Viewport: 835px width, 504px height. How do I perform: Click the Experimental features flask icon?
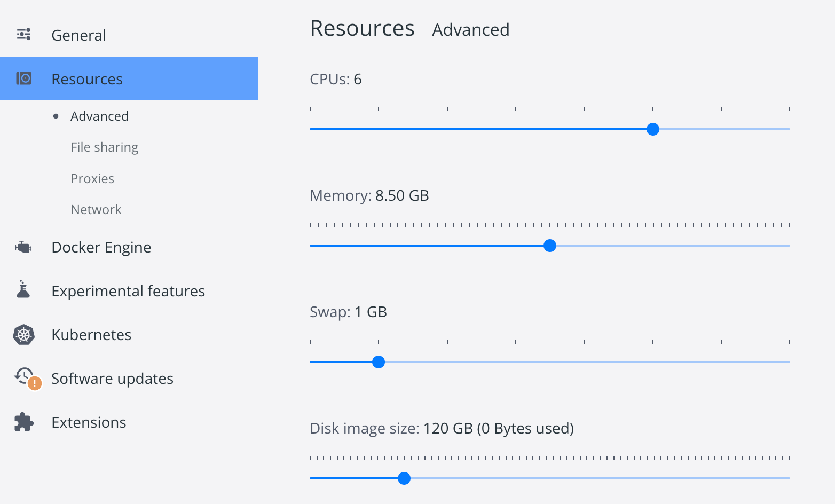pyautogui.click(x=23, y=289)
